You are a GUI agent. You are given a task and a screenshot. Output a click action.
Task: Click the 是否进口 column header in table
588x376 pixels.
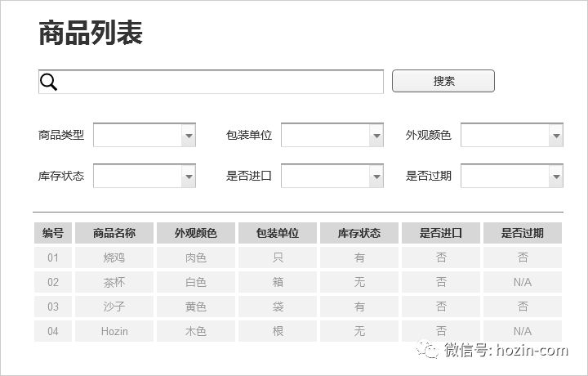[441, 233]
